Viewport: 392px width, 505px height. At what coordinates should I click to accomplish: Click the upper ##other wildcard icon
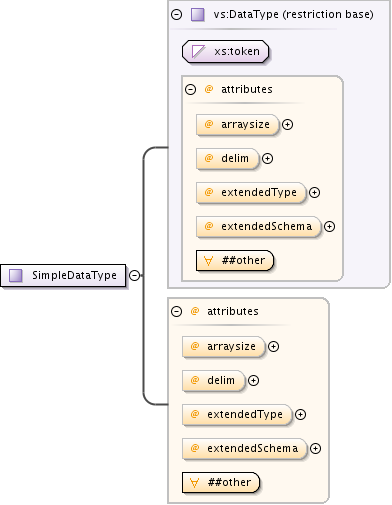tap(208, 261)
